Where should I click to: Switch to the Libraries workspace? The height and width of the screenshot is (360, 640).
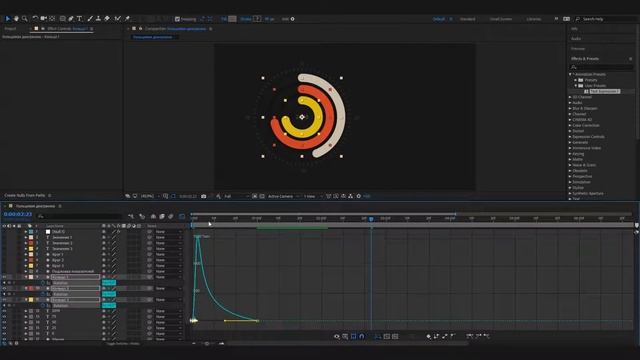coord(533,19)
